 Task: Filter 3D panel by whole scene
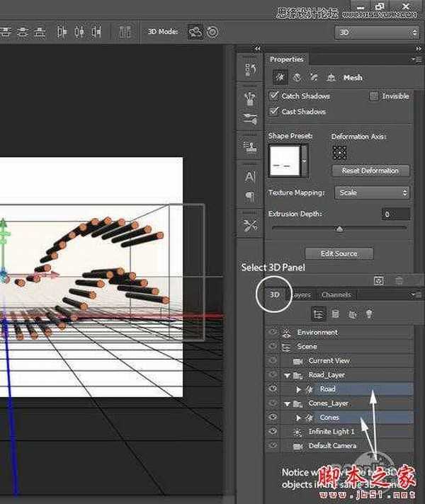[x=319, y=314]
